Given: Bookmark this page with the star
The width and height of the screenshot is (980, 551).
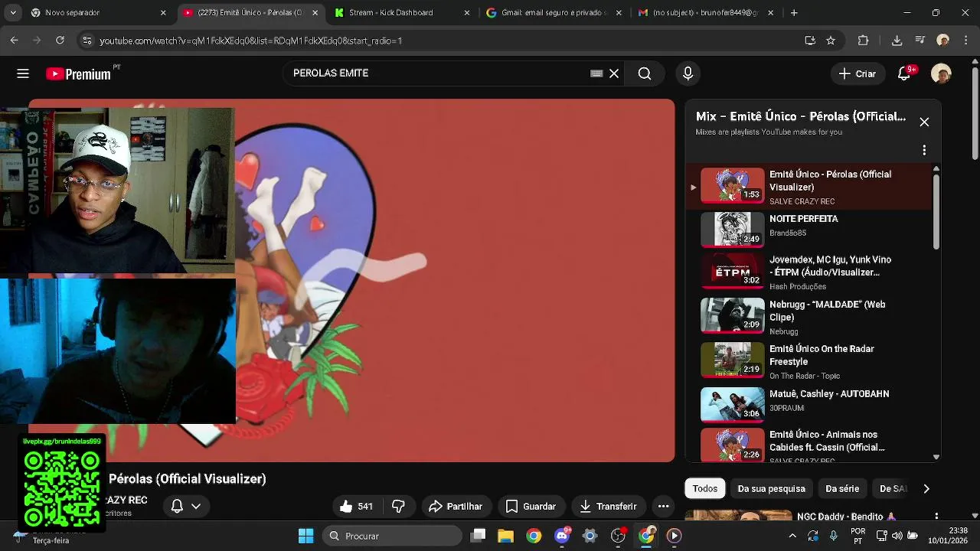Looking at the screenshot, I should (x=831, y=41).
